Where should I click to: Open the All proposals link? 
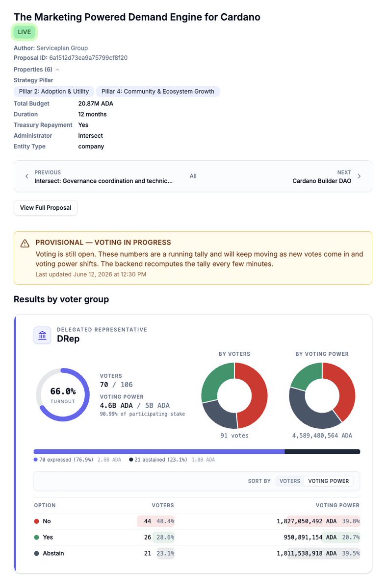point(193,176)
